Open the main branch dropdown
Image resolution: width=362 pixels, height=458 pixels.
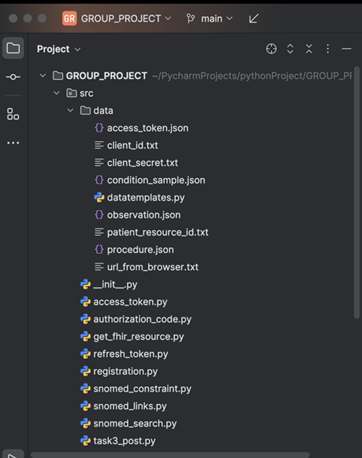click(217, 18)
